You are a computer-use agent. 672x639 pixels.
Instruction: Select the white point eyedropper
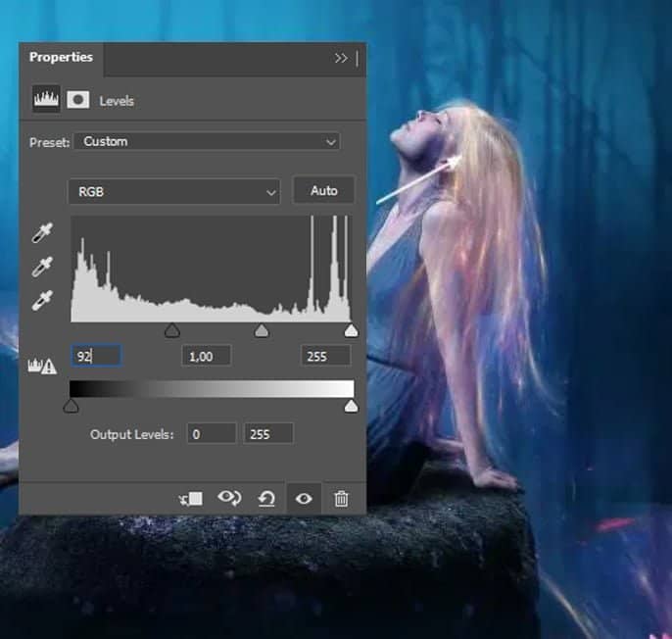pos(43,299)
